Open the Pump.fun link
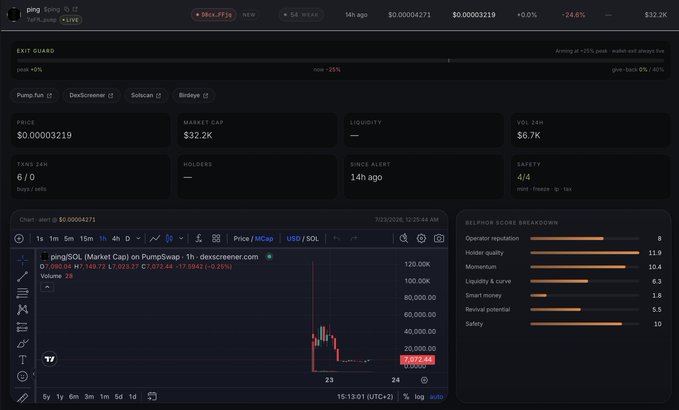 pos(34,95)
